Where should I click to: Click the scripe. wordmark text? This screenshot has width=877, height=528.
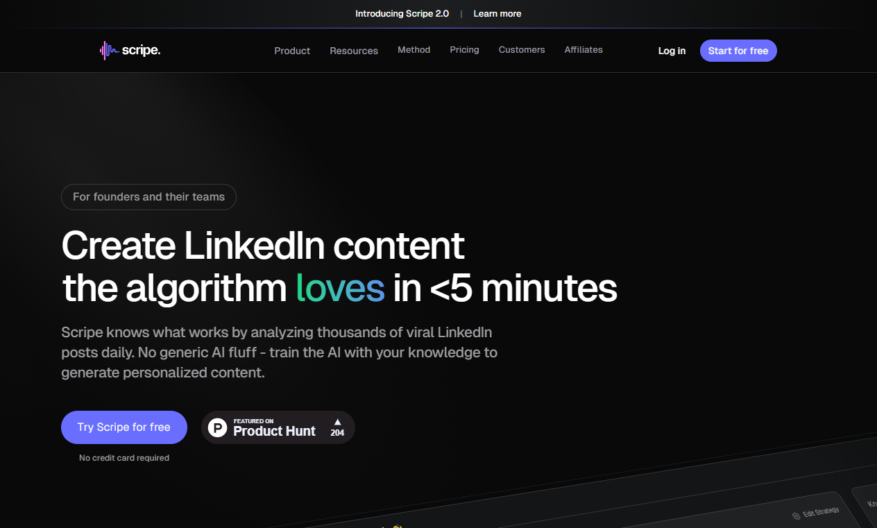(141, 50)
